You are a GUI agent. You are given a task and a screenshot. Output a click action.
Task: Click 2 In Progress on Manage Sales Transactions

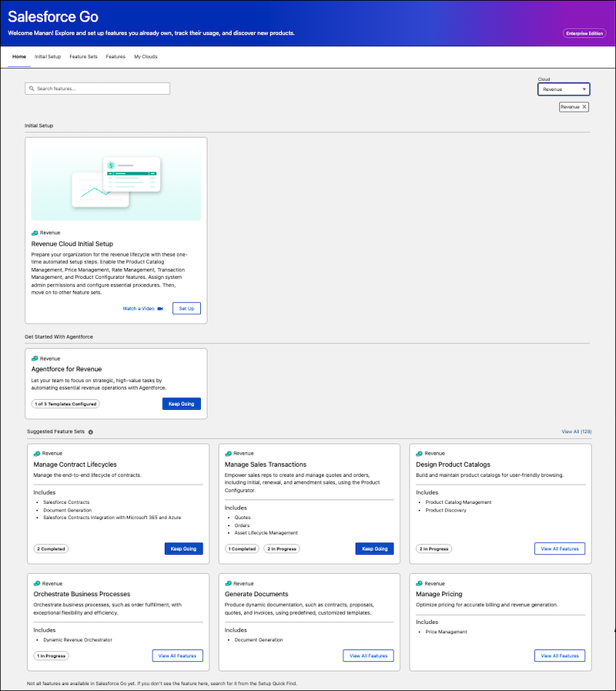coord(282,548)
